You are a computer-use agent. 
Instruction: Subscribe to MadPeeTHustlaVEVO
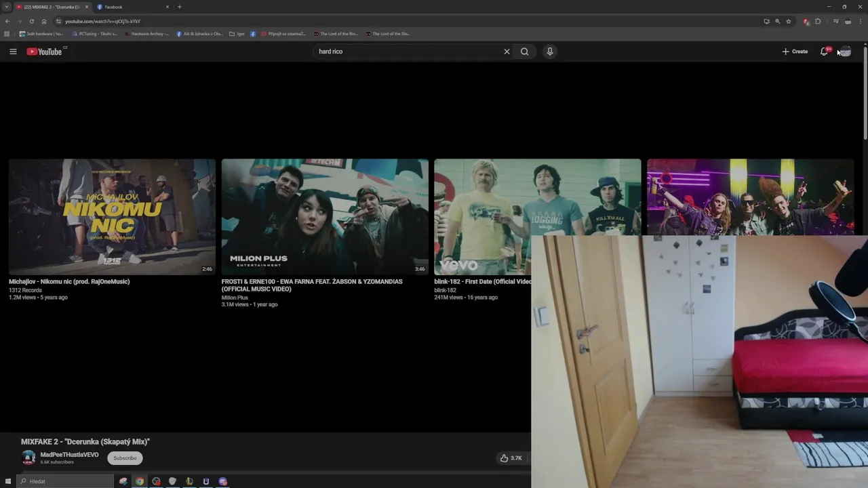click(x=125, y=458)
